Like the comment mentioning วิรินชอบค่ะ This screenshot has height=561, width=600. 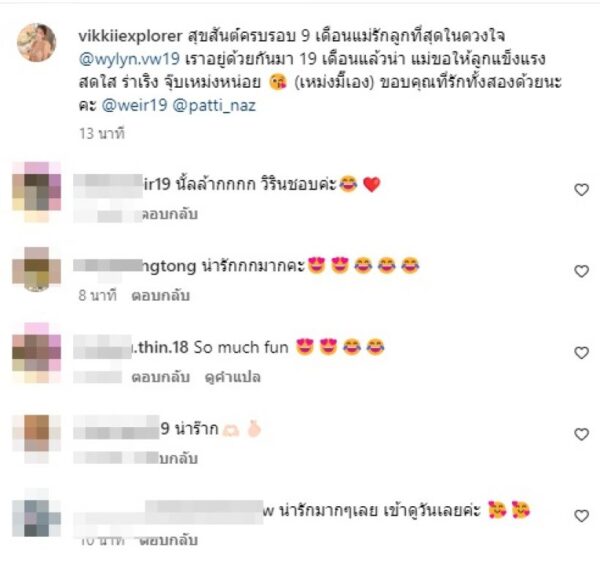[581, 189]
